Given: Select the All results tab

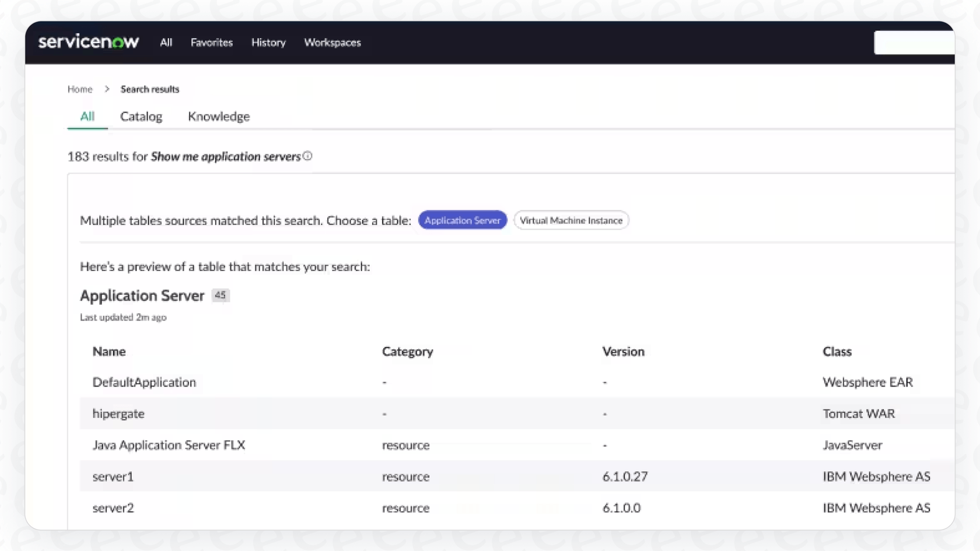Looking at the screenshot, I should click(x=87, y=116).
